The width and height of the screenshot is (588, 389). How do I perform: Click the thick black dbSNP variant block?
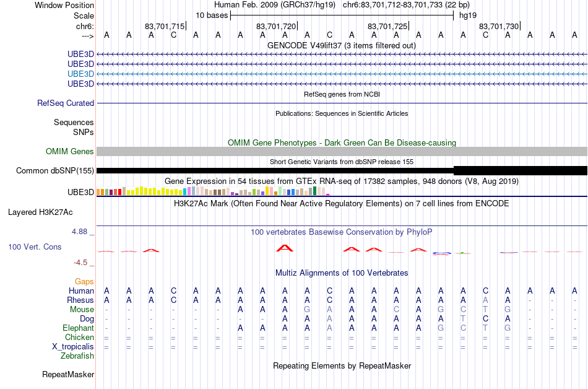point(520,171)
